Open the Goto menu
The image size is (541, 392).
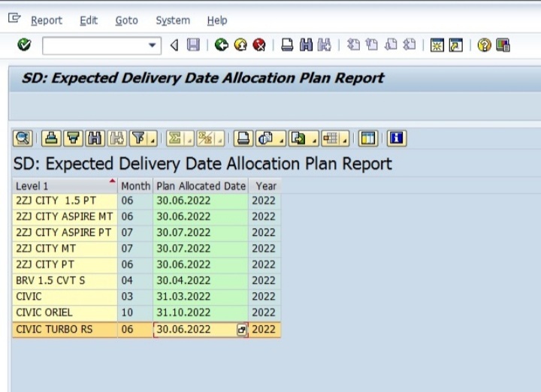127,20
